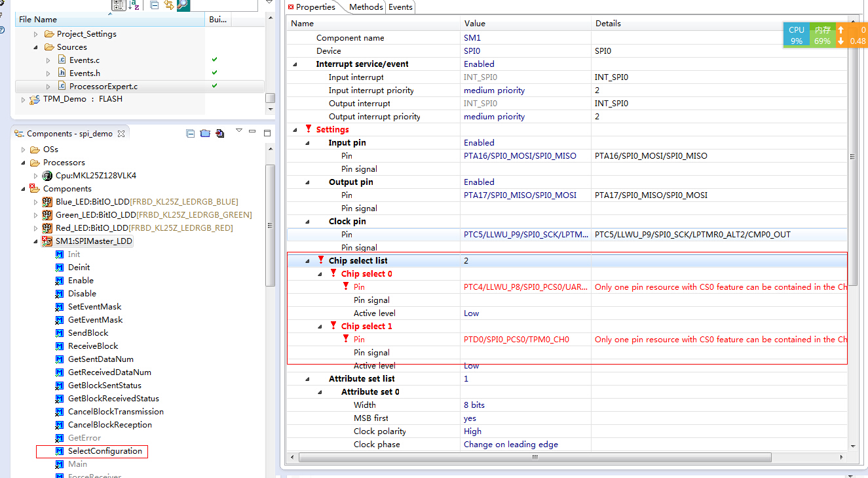Click the error icon beside Chip select list
Image resolution: width=868 pixels, height=478 pixels.
pos(321,260)
